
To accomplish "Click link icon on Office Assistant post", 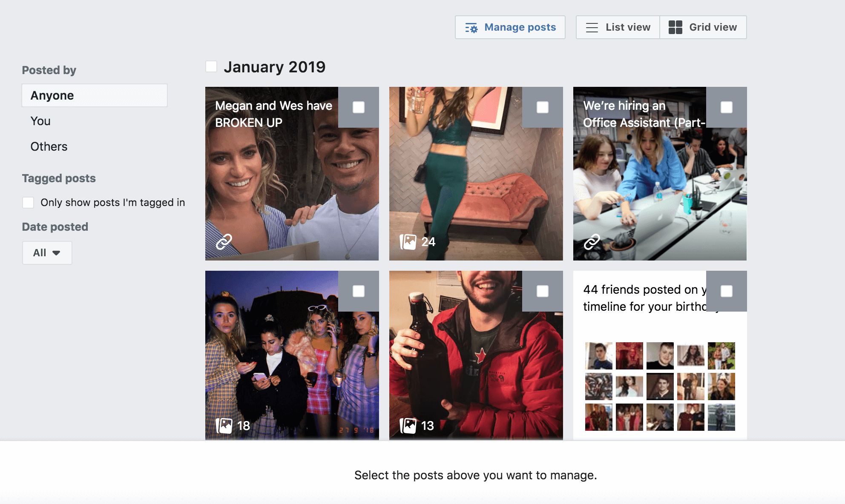I will point(592,241).
